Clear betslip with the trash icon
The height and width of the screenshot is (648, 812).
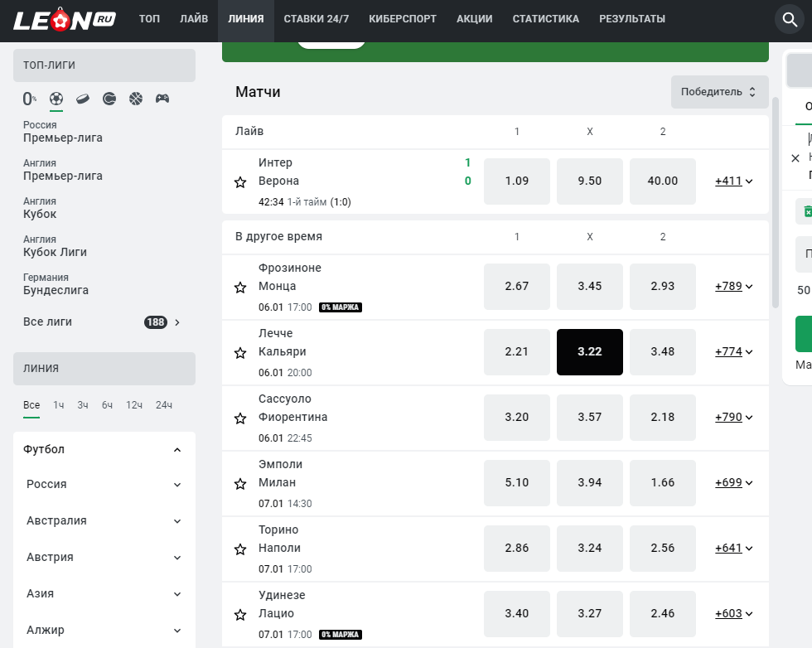coord(807,211)
